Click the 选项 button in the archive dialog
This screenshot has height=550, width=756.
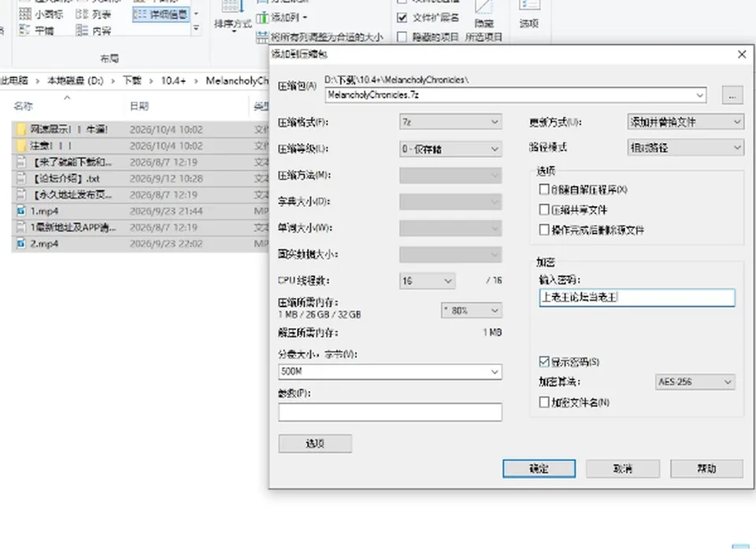[x=315, y=443]
